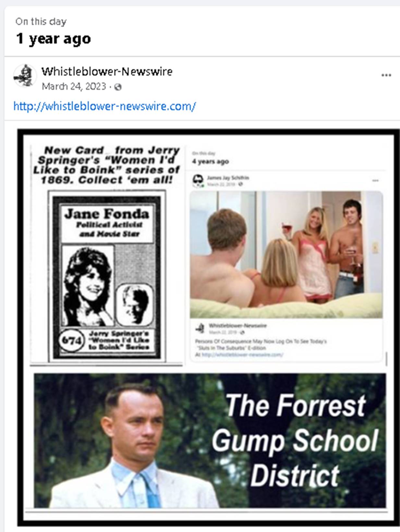The image size is (400, 532).
Task: Click the embedded newswire link text
Action: click(242, 355)
